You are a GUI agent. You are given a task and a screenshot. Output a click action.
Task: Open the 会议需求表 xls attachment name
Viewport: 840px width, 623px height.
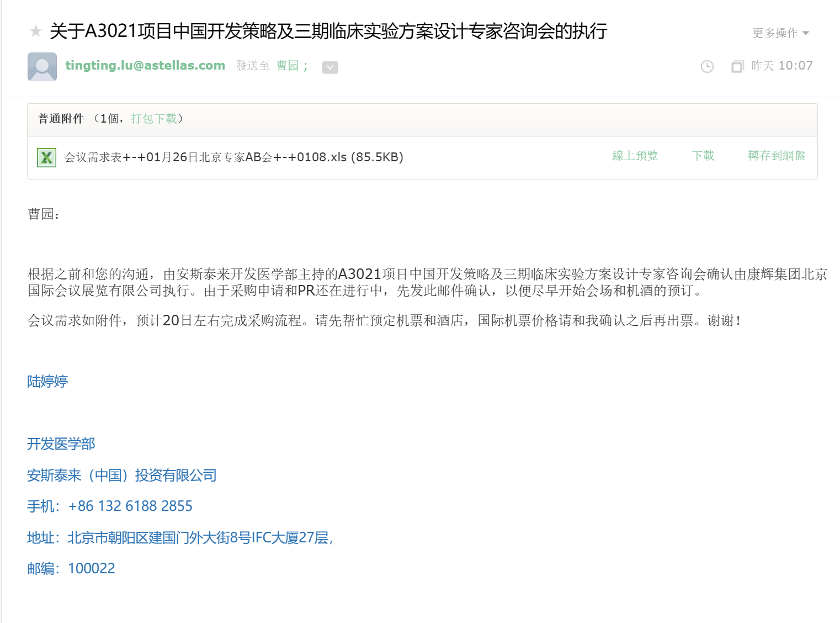pos(233,157)
